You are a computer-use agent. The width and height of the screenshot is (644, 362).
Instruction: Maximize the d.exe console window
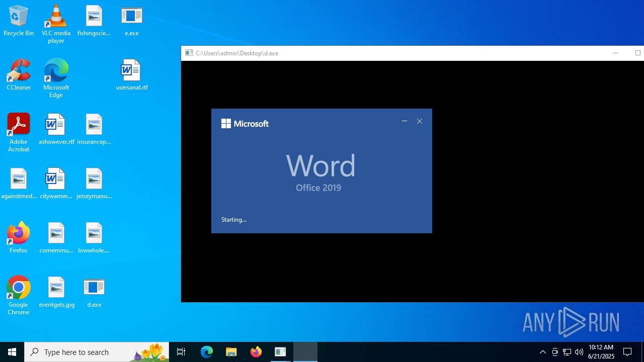637,53
